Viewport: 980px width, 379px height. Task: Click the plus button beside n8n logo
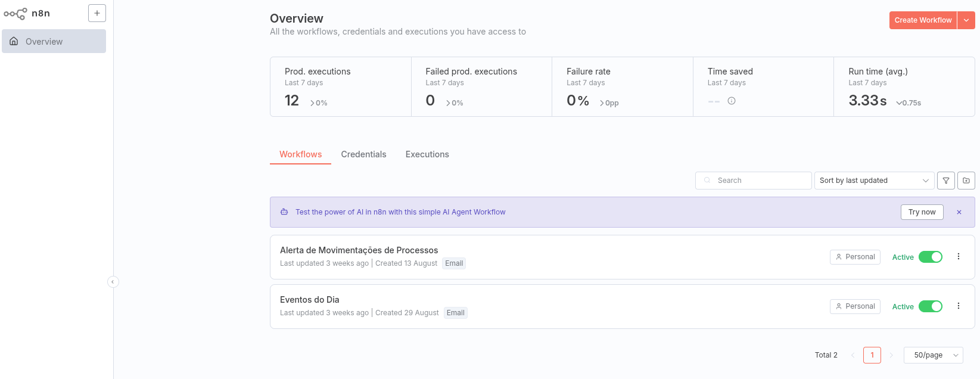pyautogui.click(x=97, y=13)
